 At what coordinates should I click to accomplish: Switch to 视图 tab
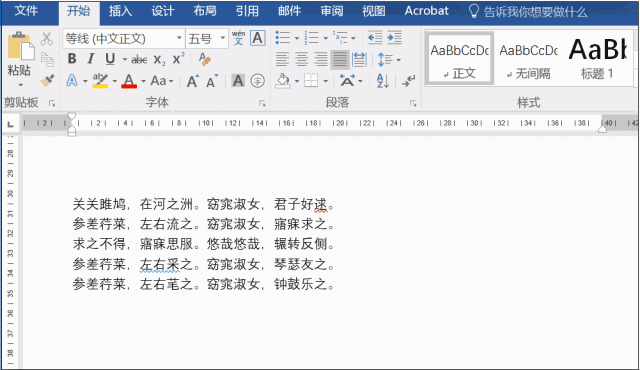pyautogui.click(x=373, y=11)
